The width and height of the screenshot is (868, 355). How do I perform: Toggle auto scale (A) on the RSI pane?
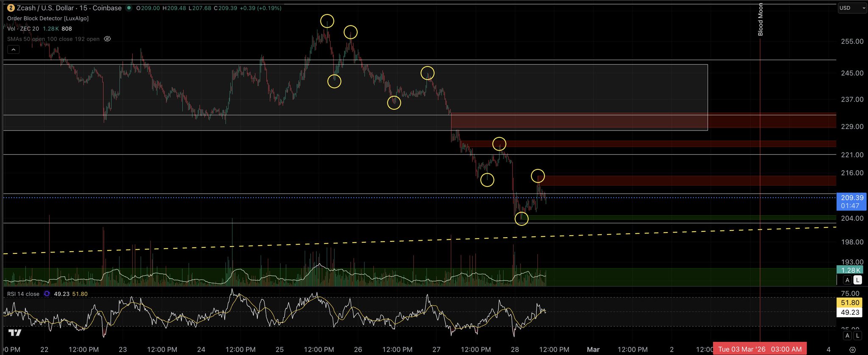(847, 336)
